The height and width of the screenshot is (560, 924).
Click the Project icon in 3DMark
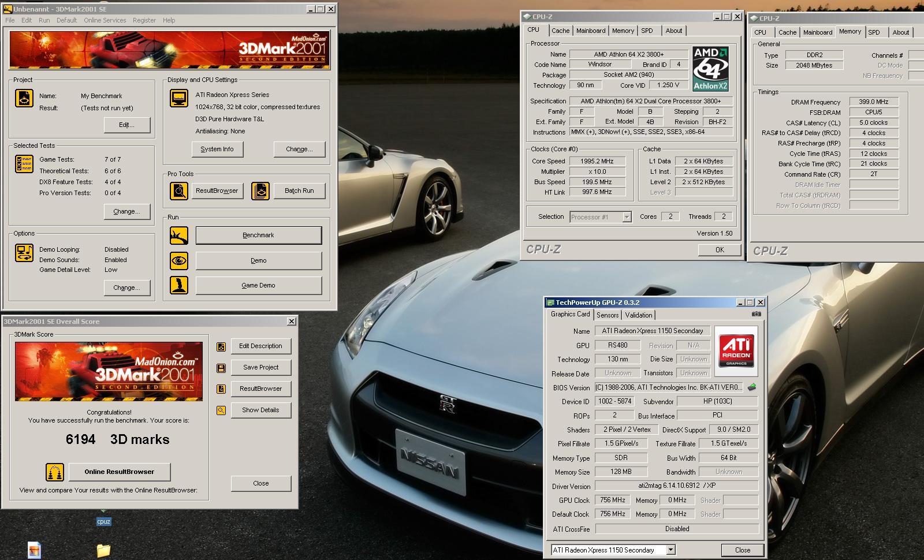click(24, 98)
